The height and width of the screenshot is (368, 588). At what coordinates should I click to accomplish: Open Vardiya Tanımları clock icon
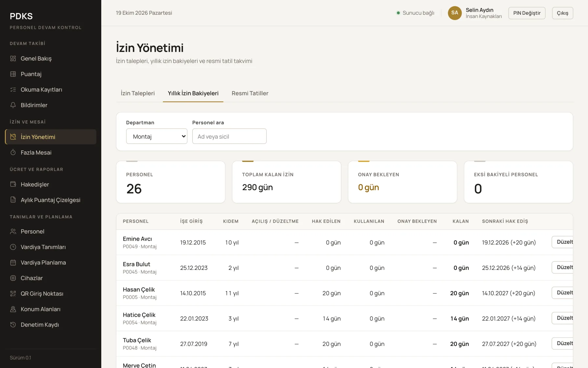[x=13, y=247]
